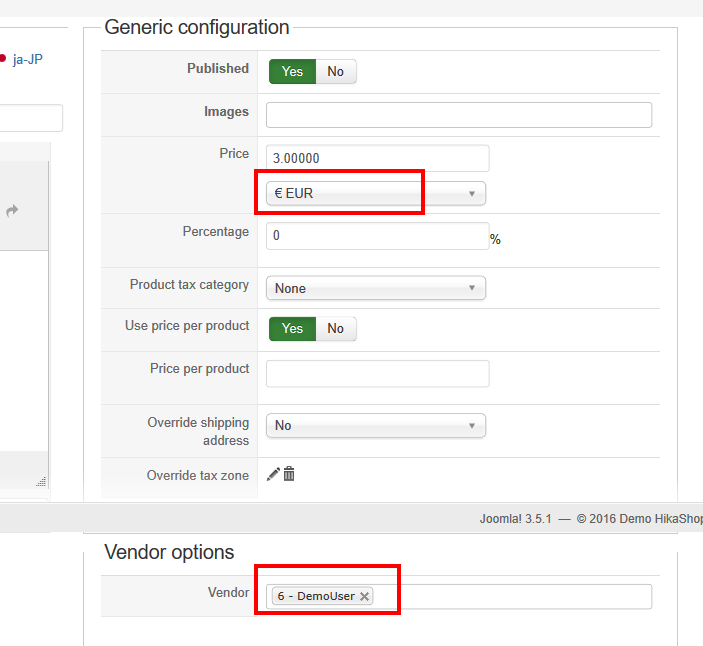
Task: Open the EUR currency dropdown
Action: 376,193
